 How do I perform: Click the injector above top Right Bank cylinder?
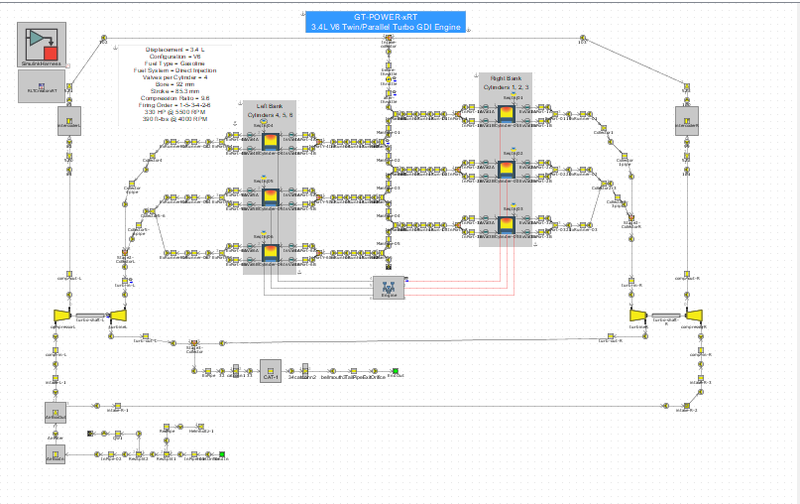(513, 94)
